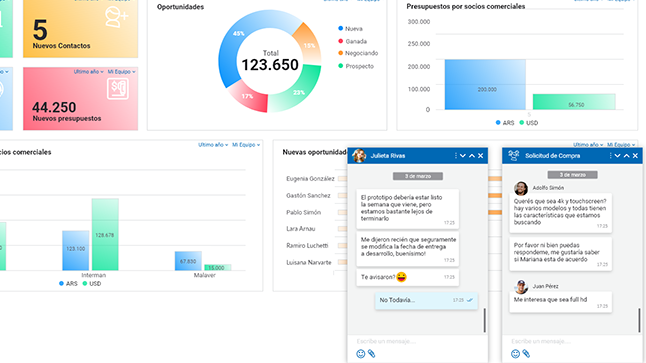Image resolution: width=646 pixels, height=363 pixels.
Task: Select Lara Arnau in Nuevas oportunidades
Action: 300,229
